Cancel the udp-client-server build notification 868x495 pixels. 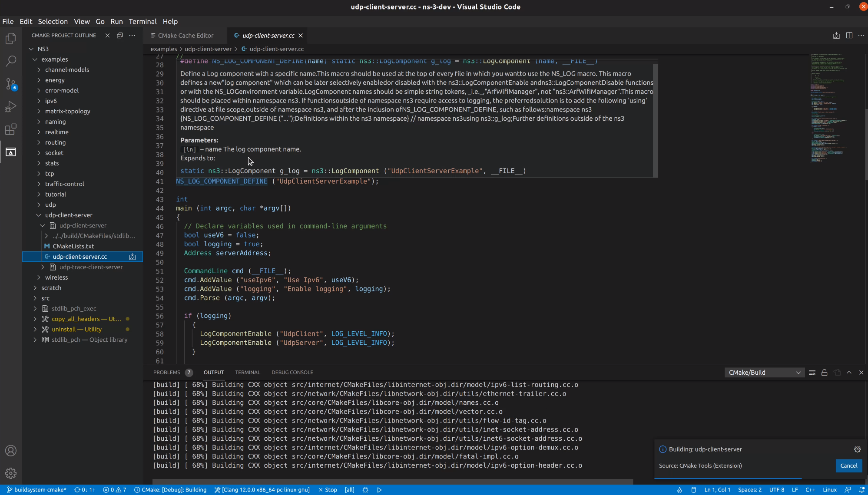[848, 465]
